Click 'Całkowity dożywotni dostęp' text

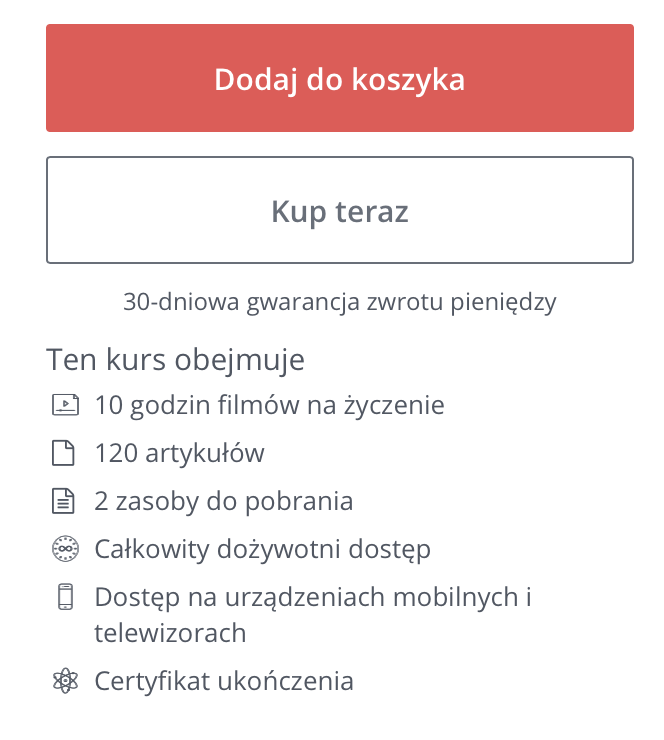point(262,549)
